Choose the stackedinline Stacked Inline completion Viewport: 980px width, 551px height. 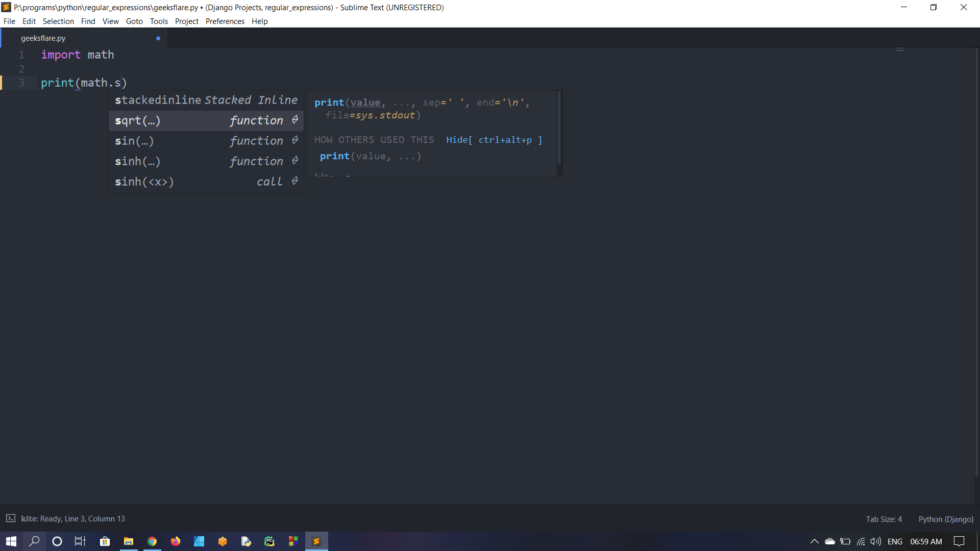[206, 100]
